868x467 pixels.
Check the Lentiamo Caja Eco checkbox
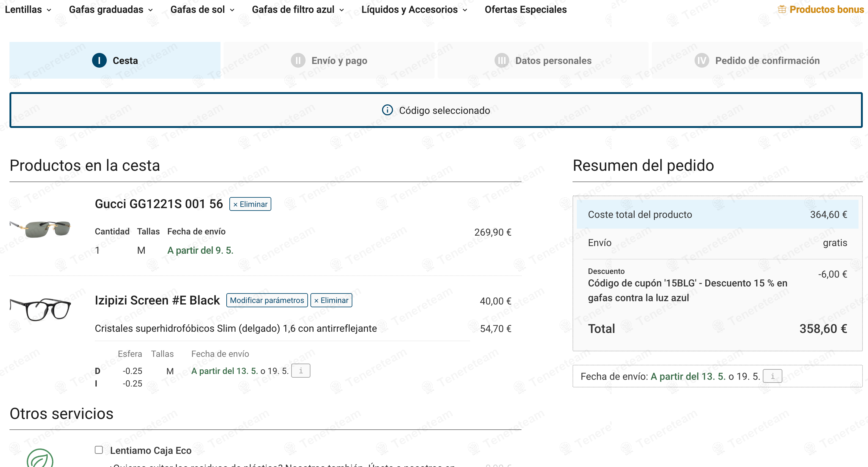[99, 450]
